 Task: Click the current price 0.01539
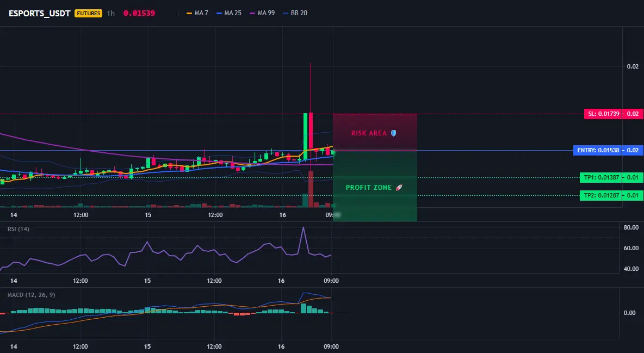coord(139,13)
